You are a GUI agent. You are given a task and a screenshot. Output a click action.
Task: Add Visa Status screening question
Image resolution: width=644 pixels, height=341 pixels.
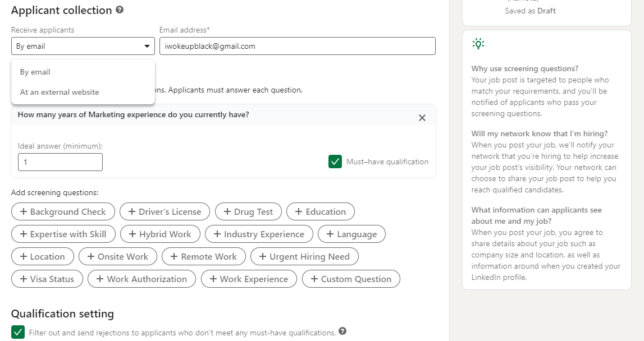click(x=47, y=279)
